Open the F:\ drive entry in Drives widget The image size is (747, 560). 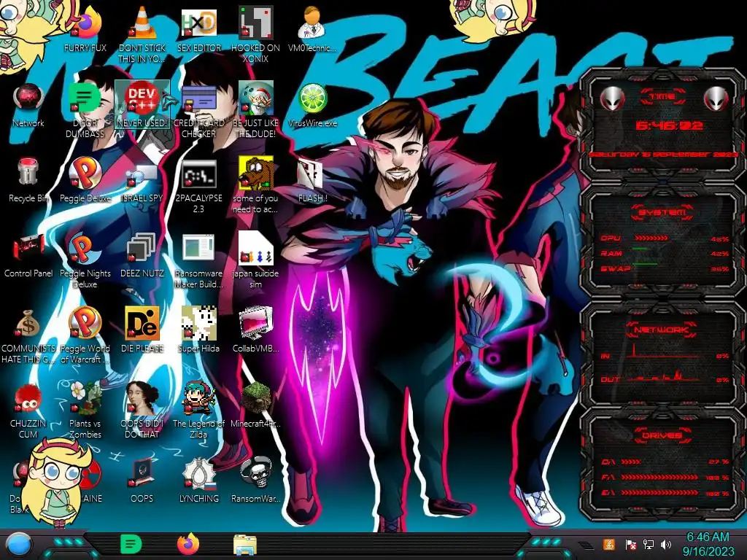point(665,477)
